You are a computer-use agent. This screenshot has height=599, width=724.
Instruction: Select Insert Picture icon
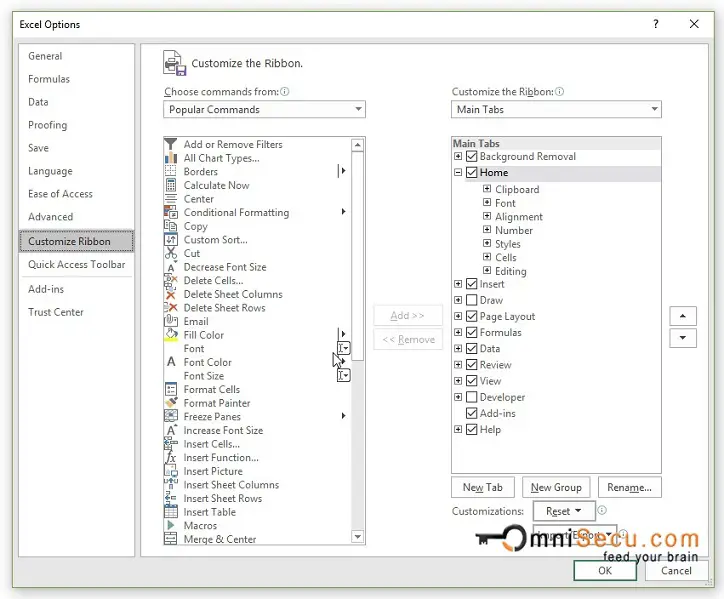coord(171,471)
